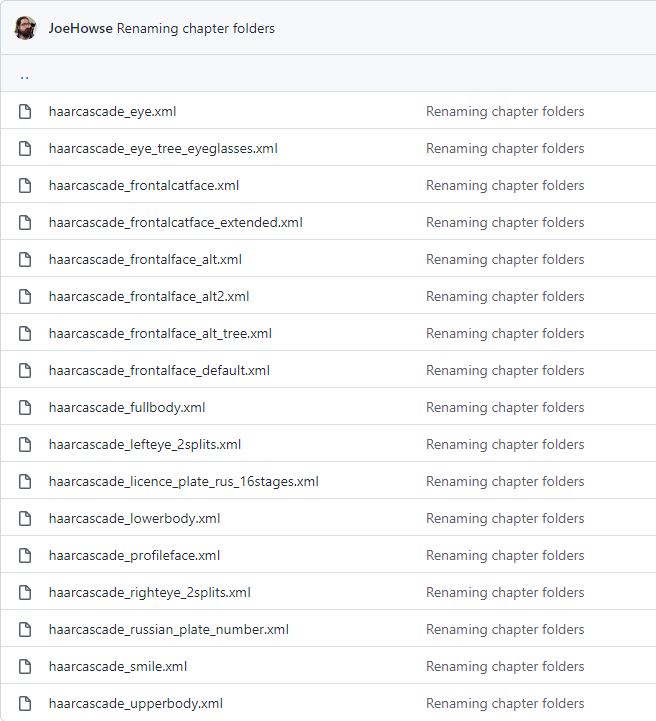Open haarcascade_frontalface_alt.xml file
The image size is (656, 721).
[x=145, y=259]
